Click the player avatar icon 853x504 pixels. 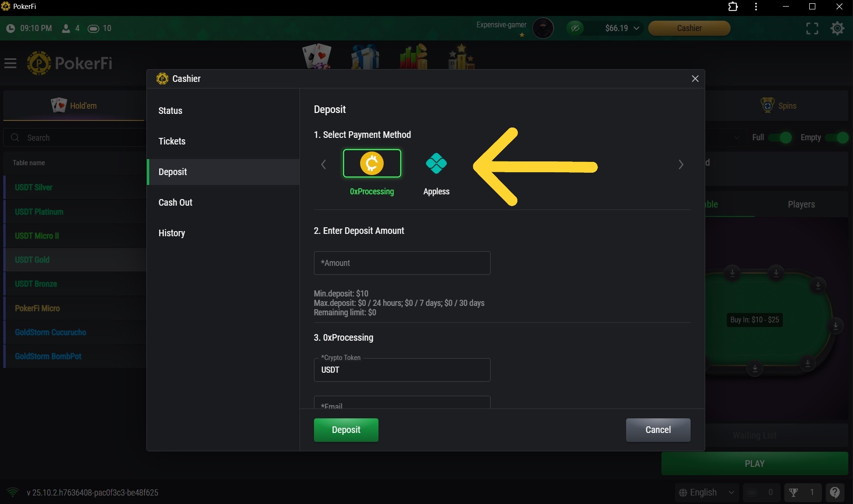point(543,28)
